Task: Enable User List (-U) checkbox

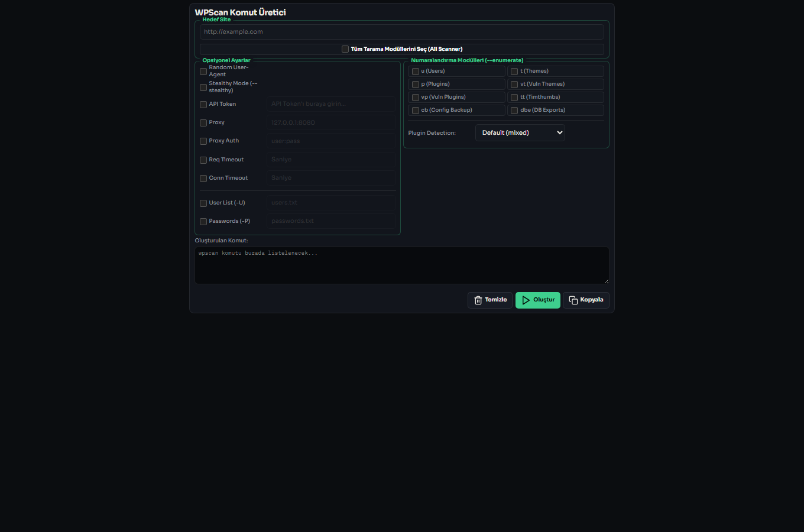Action: coord(203,203)
